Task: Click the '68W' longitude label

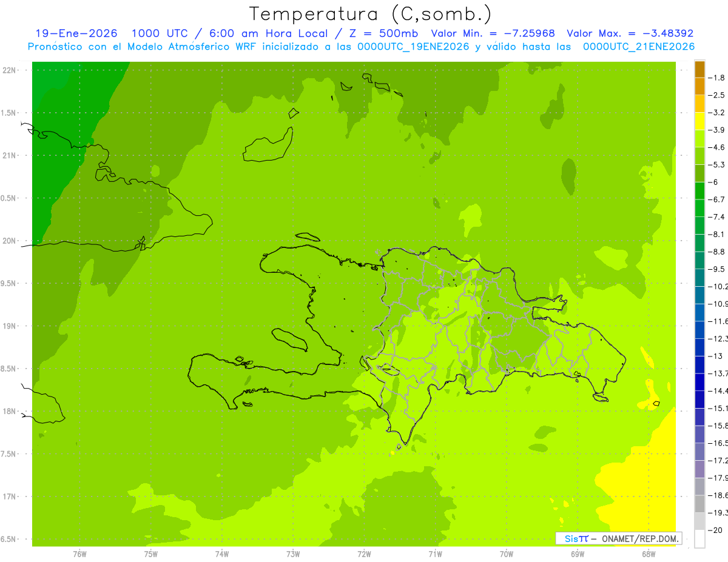Action: (649, 554)
